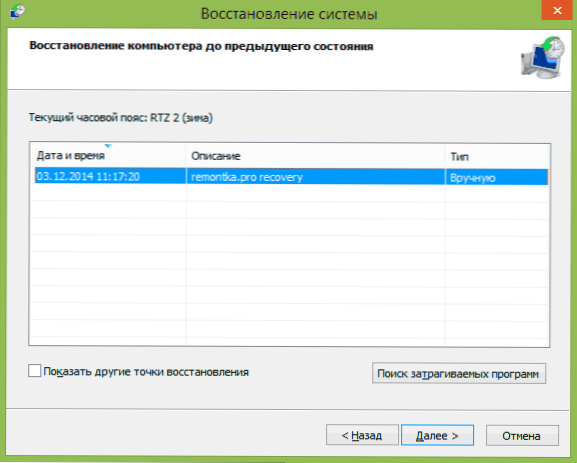Screen dimensions: 577x463
Task: Click the Показать другие точки восстановления label
Action: 146,372
